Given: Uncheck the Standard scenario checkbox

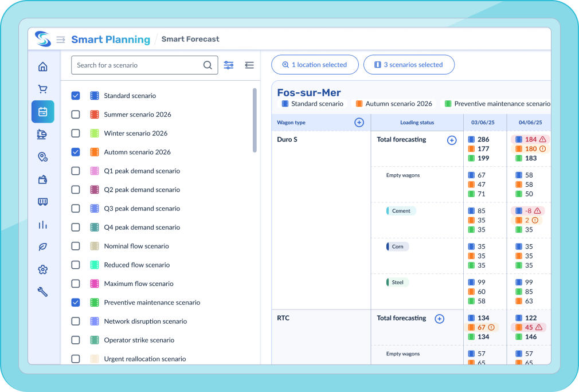Looking at the screenshot, I should coord(76,96).
